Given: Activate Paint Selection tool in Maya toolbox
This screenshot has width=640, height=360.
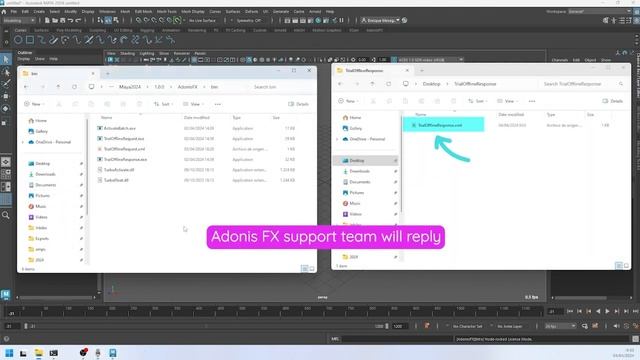Looking at the screenshot, I should click(6, 84).
